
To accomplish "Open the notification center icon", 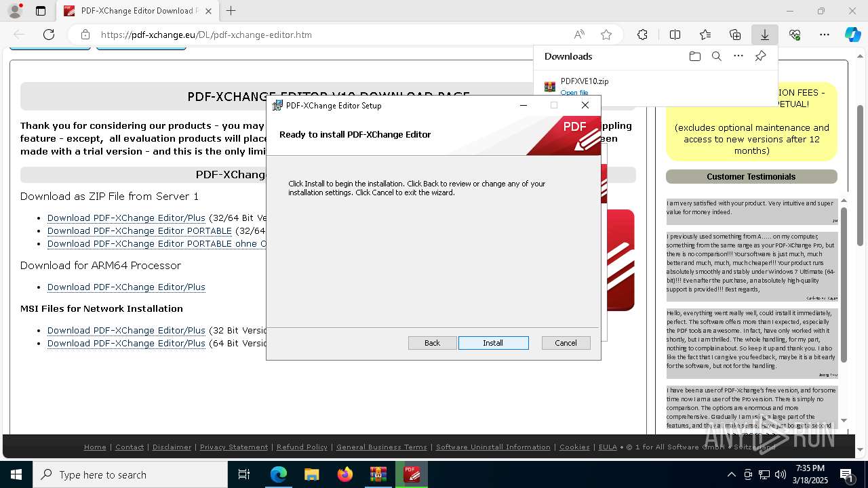I will (x=846, y=474).
